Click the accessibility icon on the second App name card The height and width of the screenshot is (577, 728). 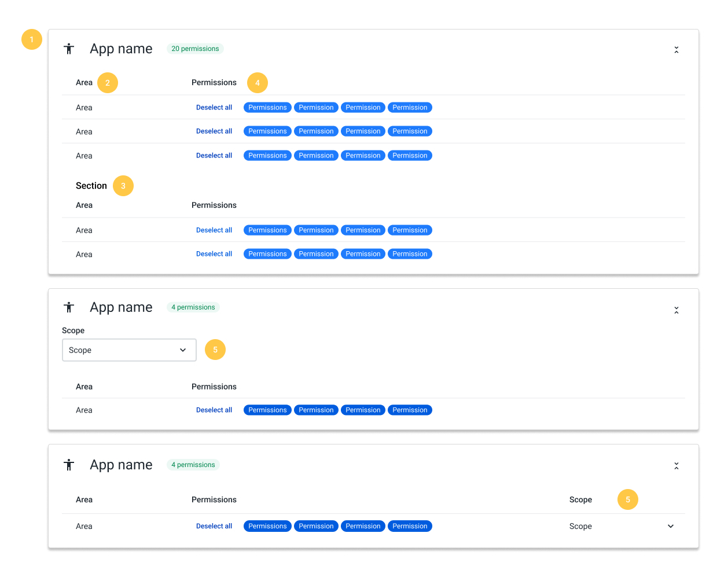pos(69,307)
